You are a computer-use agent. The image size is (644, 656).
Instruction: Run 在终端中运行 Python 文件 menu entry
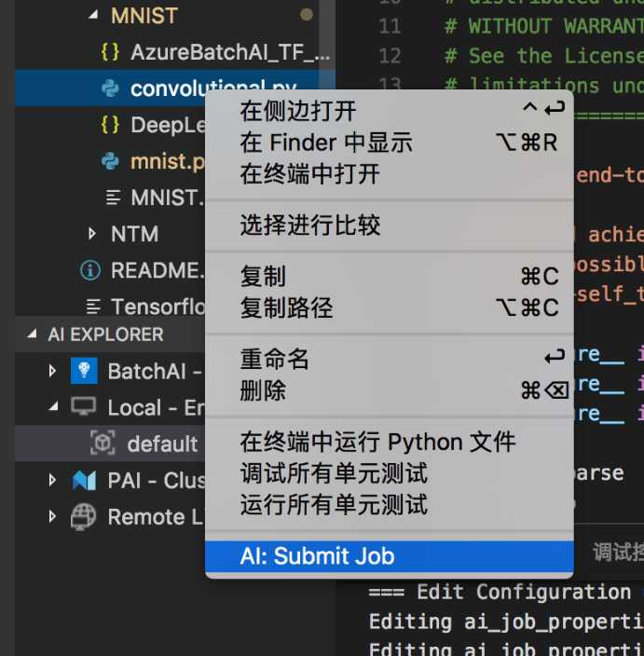click(390, 443)
